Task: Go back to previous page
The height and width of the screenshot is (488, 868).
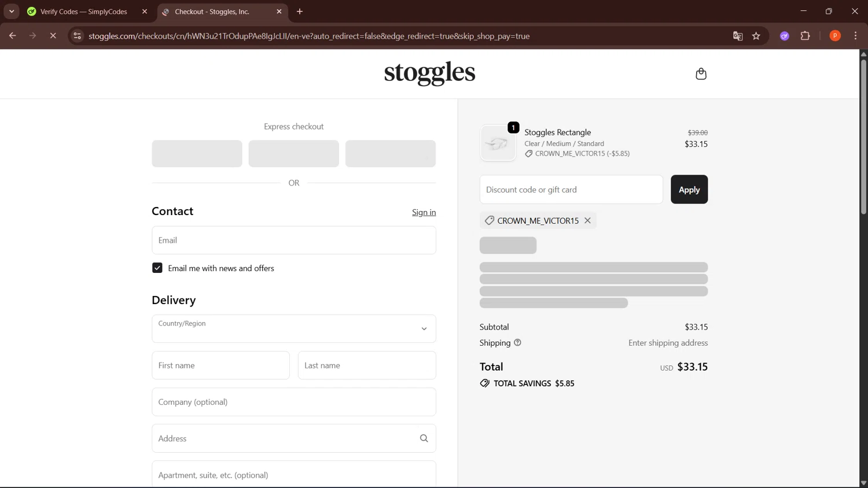Action: (x=12, y=36)
